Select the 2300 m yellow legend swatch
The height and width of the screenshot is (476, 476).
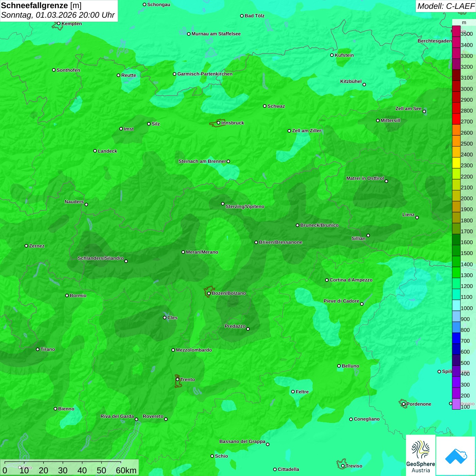(x=456, y=163)
